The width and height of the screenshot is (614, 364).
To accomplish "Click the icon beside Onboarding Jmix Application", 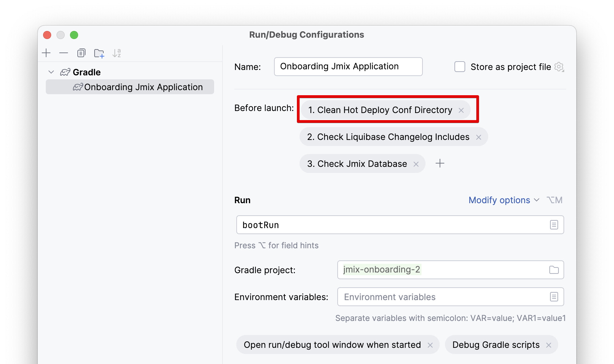I will pos(78,87).
